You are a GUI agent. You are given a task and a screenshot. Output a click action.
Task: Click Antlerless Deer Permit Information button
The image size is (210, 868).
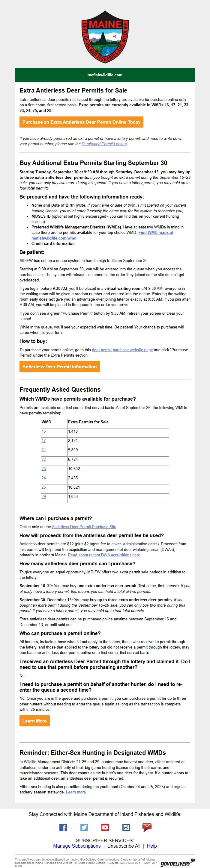point(59,366)
